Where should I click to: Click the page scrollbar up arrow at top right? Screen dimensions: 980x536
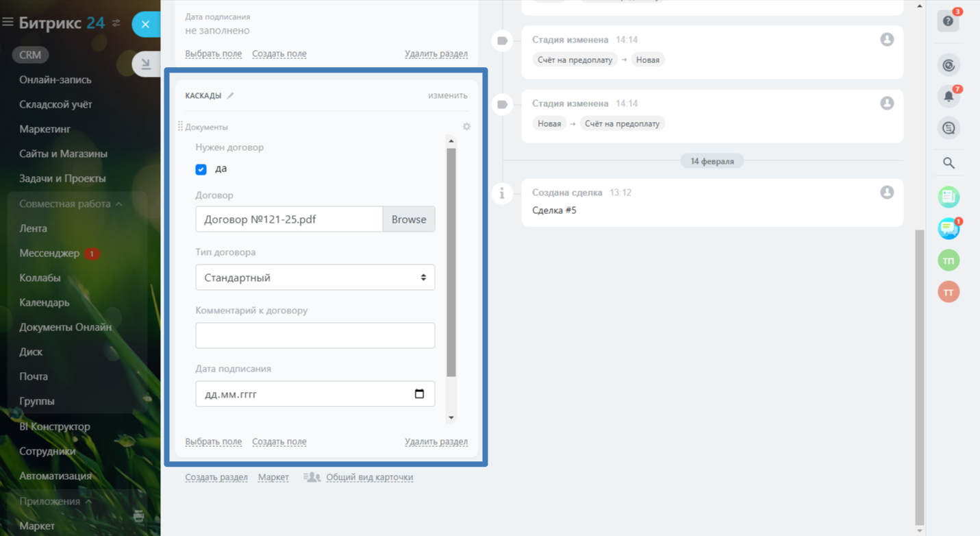click(920, 5)
